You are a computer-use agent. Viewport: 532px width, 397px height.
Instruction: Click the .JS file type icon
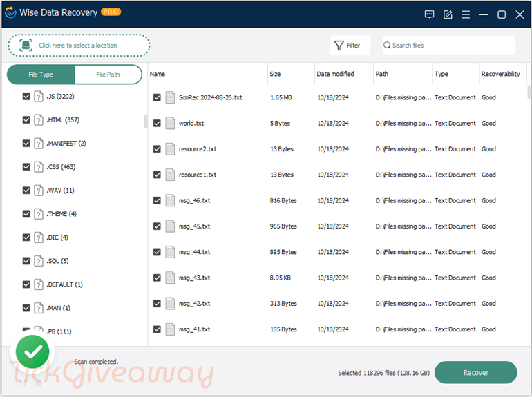click(39, 97)
